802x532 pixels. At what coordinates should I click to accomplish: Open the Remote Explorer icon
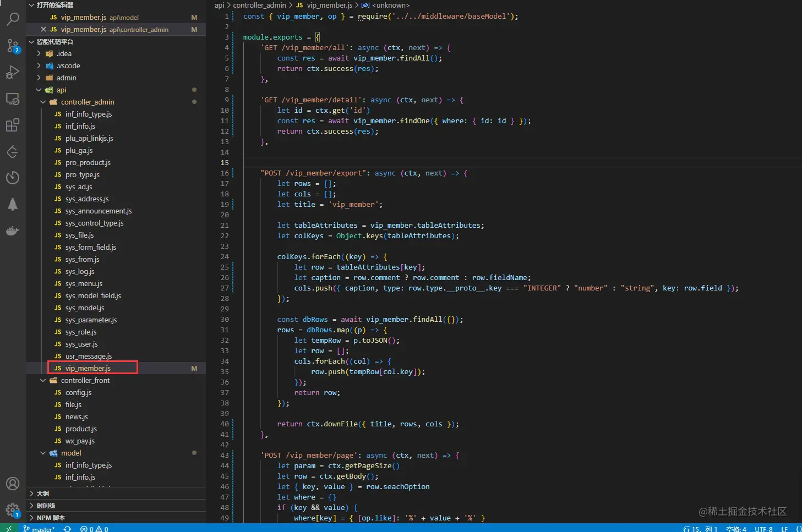coord(12,99)
